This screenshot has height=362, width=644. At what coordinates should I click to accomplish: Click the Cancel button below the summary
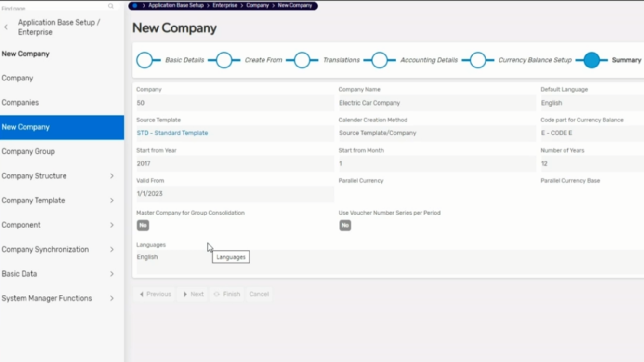259,294
